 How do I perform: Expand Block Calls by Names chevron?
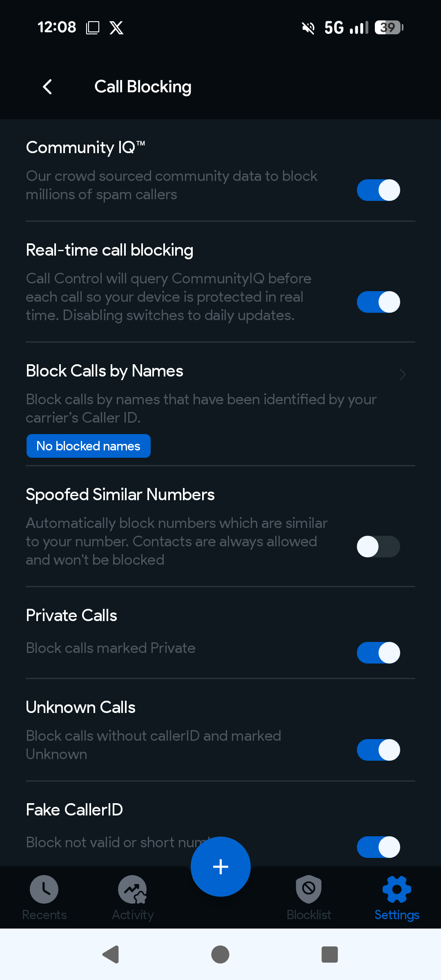click(x=402, y=374)
